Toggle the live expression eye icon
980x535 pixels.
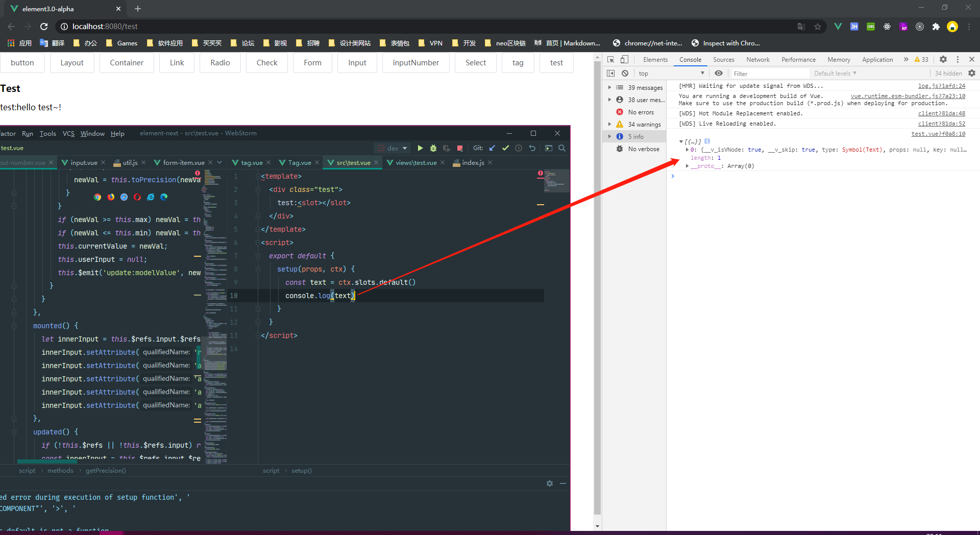pyautogui.click(x=719, y=73)
